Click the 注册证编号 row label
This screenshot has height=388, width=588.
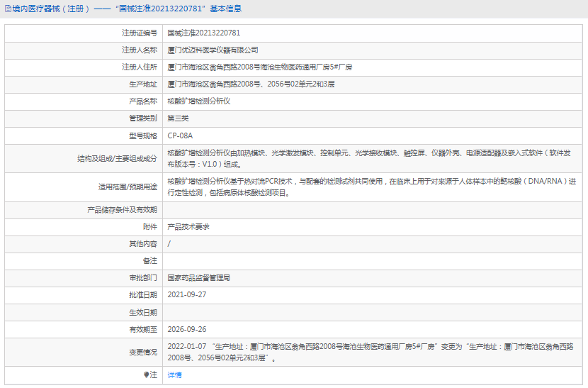pos(139,33)
